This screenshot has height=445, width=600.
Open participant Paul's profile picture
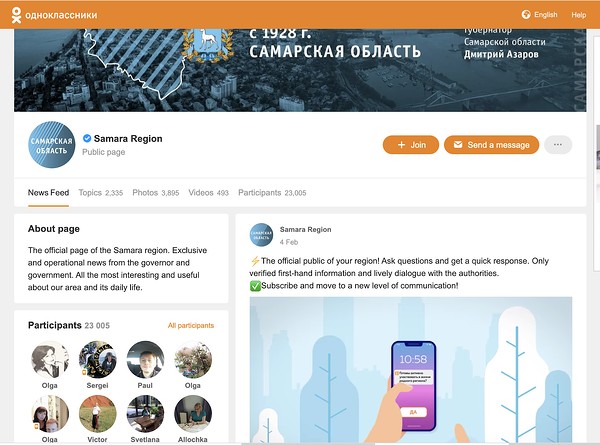tap(145, 360)
